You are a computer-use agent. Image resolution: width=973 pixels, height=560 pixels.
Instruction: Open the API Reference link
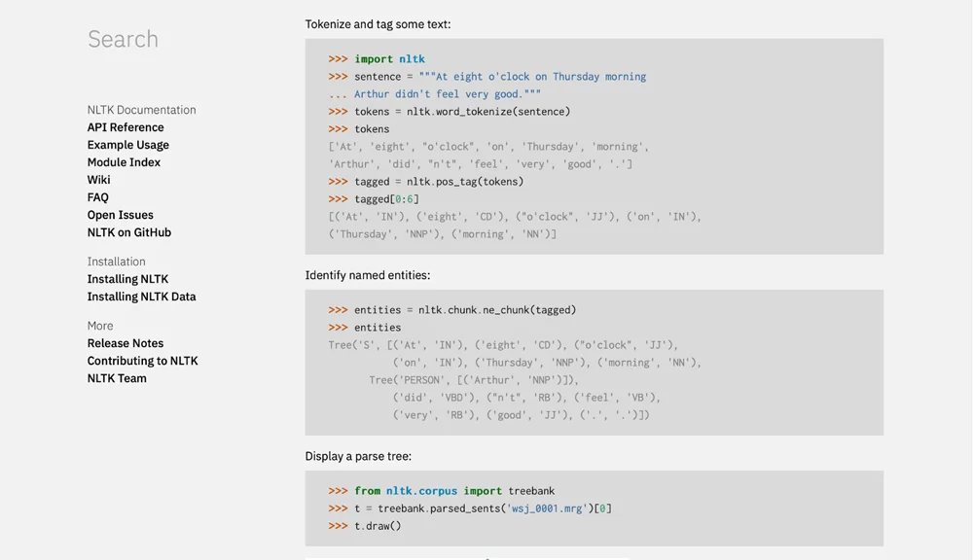click(126, 127)
